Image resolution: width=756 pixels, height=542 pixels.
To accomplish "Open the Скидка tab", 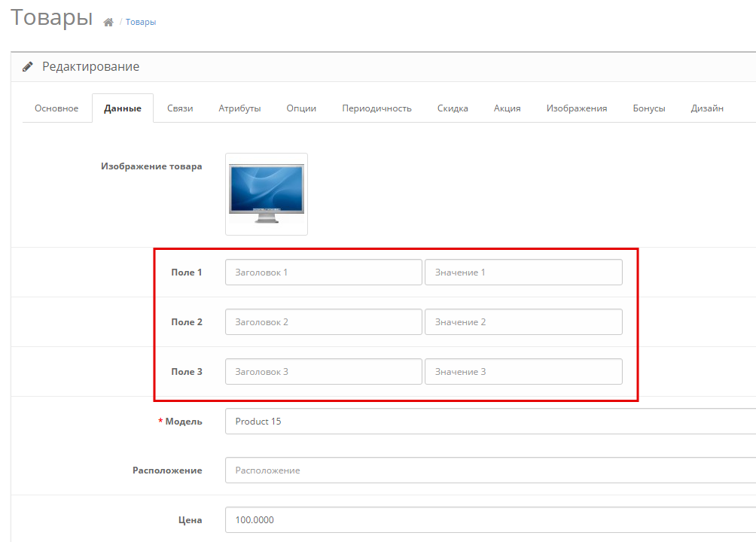I will pos(453,108).
